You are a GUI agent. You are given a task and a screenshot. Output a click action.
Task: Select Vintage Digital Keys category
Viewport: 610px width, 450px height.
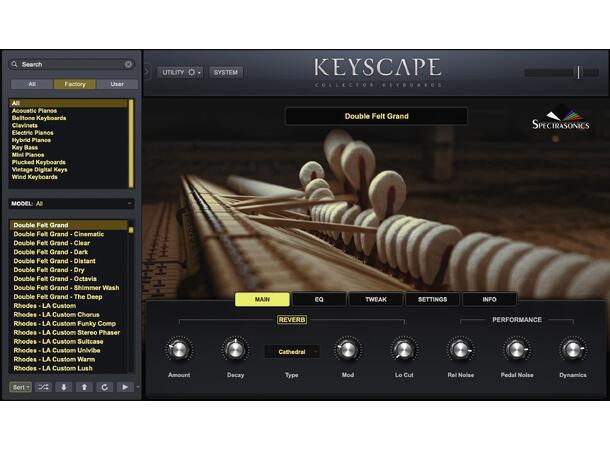[69, 170]
